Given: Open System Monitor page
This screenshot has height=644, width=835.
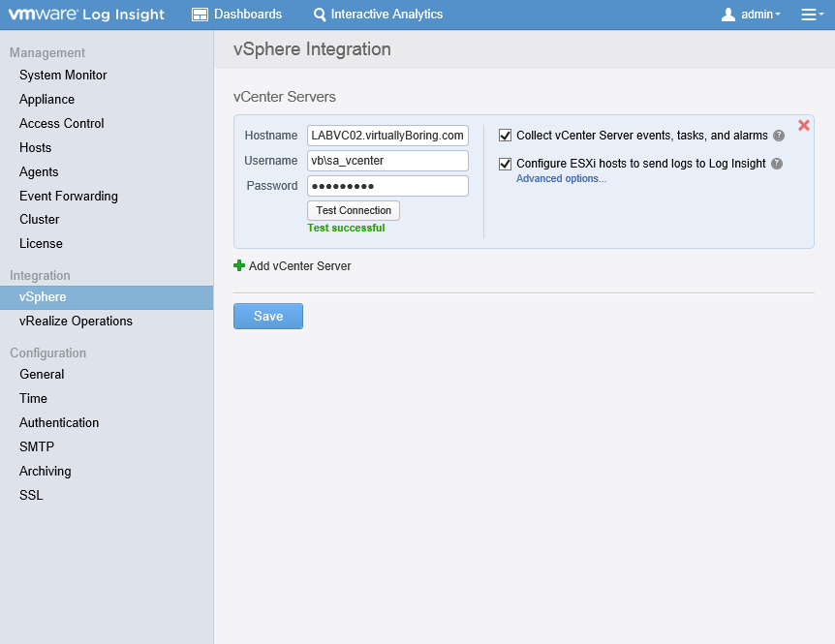Looking at the screenshot, I should click(x=63, y=75).
